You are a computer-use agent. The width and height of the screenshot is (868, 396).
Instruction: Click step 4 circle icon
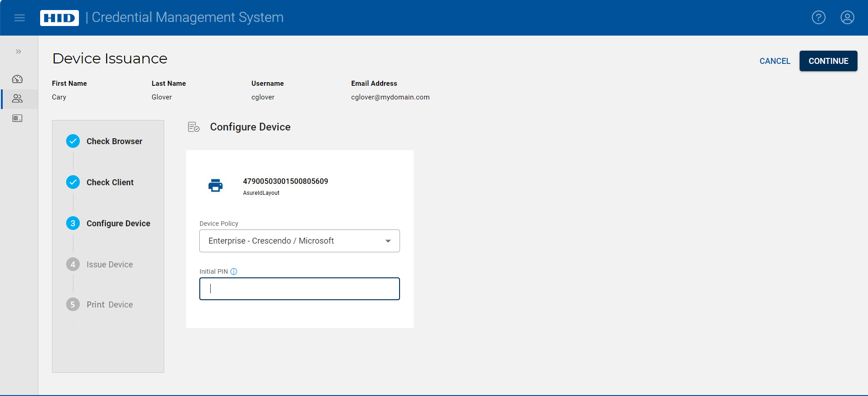click(x=73, y=264)
